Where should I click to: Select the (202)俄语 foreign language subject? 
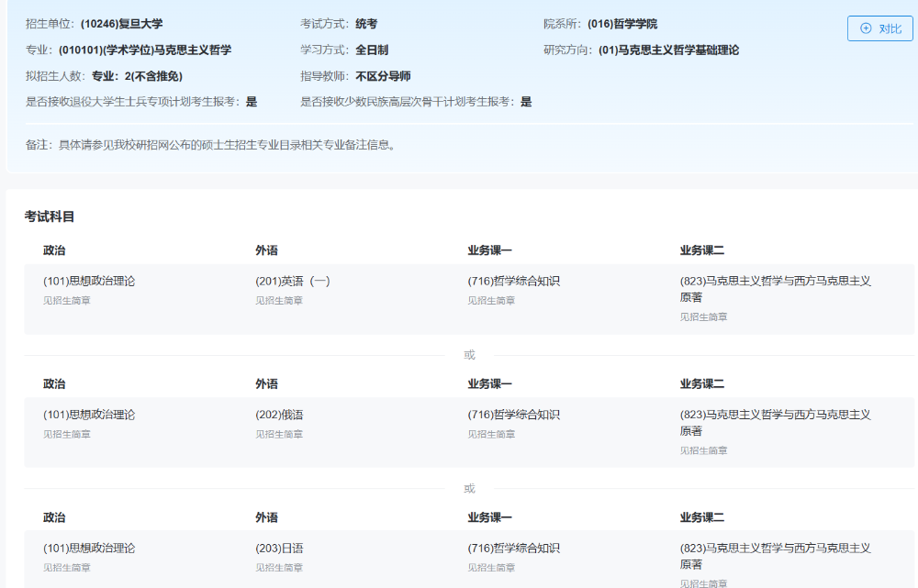pos(279,415)
